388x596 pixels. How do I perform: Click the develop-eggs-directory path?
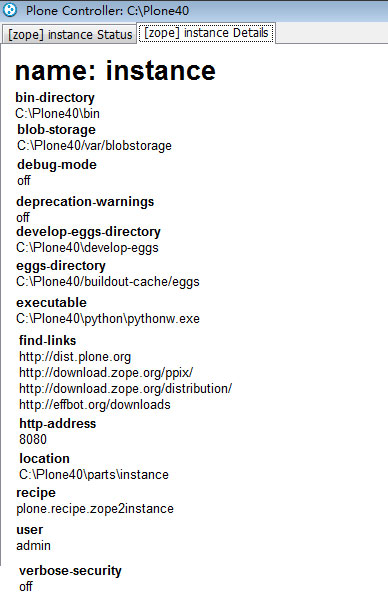(x=87, y=248)
